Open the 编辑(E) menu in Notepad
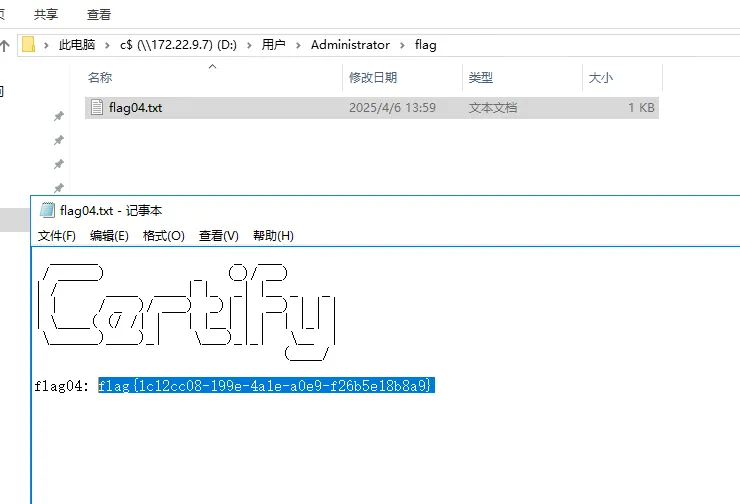The width and height of the screenshot is (740, 504). (x=109, y=235)
